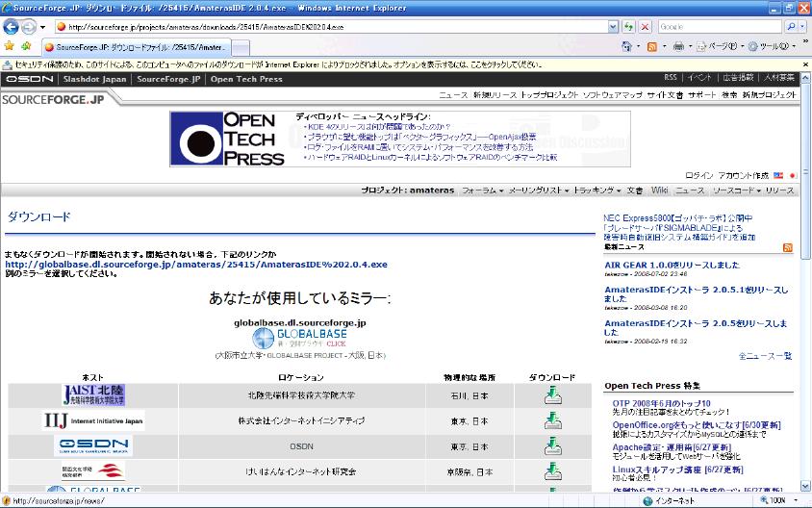The height and width of the screenshot is (508, 812).
Task: Open the Slashdot Japan link
Action: (95, 79)
